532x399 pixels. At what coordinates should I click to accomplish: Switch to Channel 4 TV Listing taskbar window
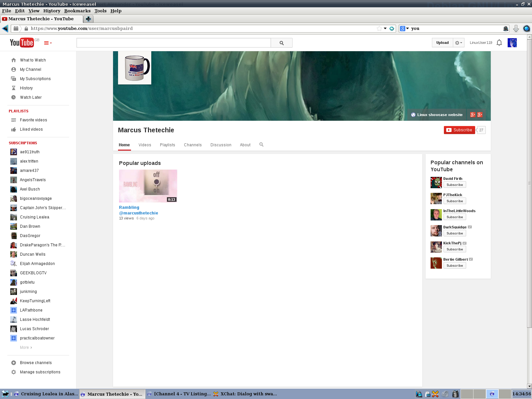coord(179,394)
